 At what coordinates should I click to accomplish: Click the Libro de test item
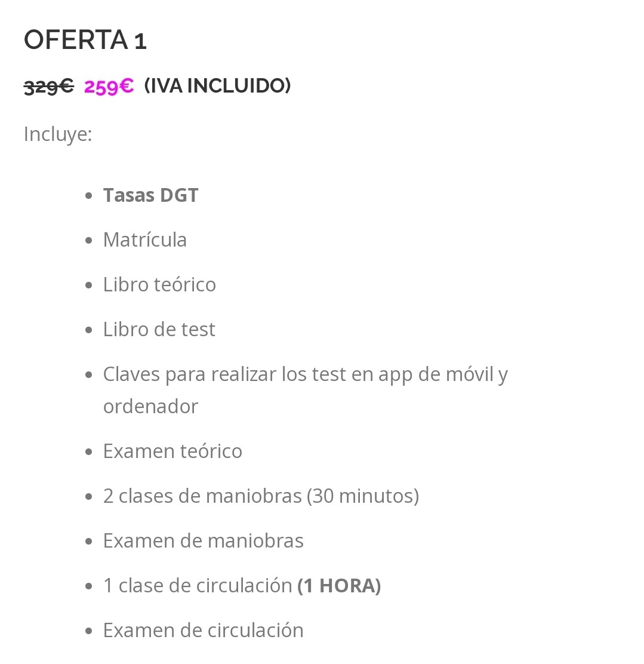(x=159, y=330)
